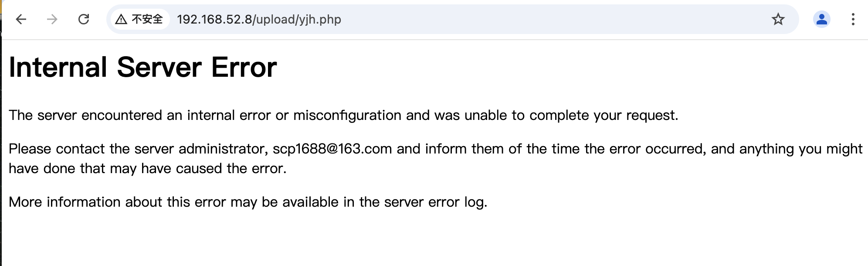868x266 pixels.
Task: Click 'Please contact the server administrator' text
Action: point(138,149)
